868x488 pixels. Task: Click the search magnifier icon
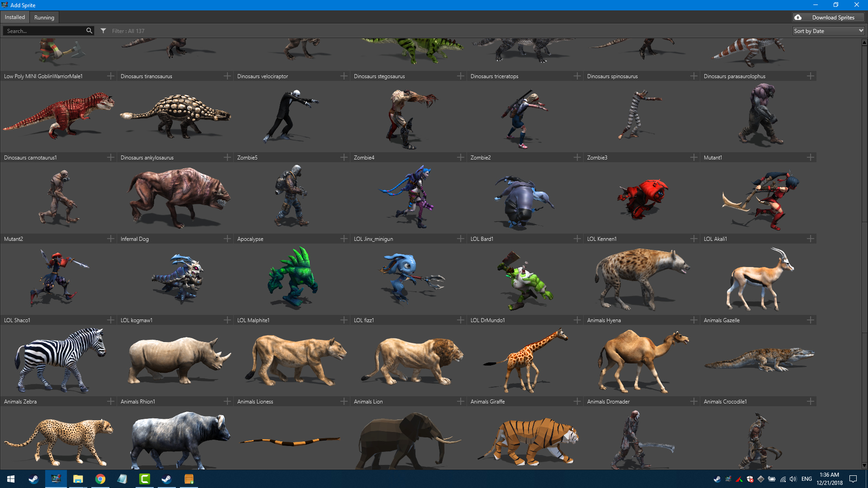click(x=89, y=31)
